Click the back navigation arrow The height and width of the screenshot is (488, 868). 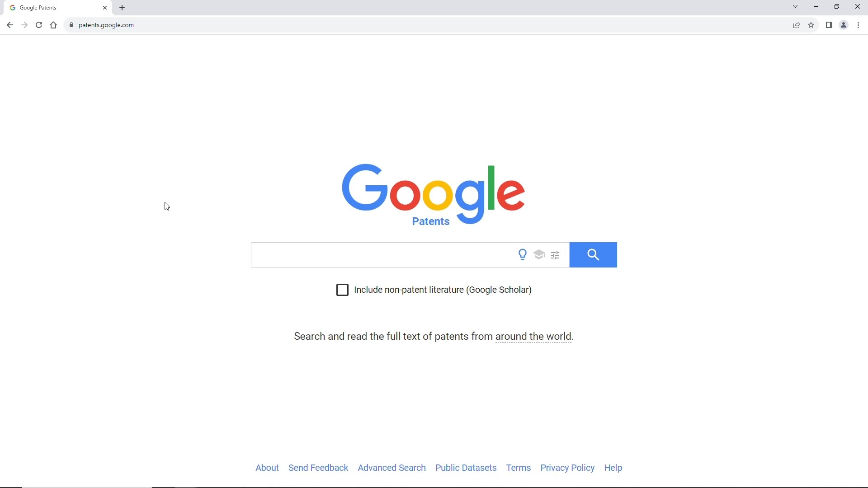click(9, 25)
